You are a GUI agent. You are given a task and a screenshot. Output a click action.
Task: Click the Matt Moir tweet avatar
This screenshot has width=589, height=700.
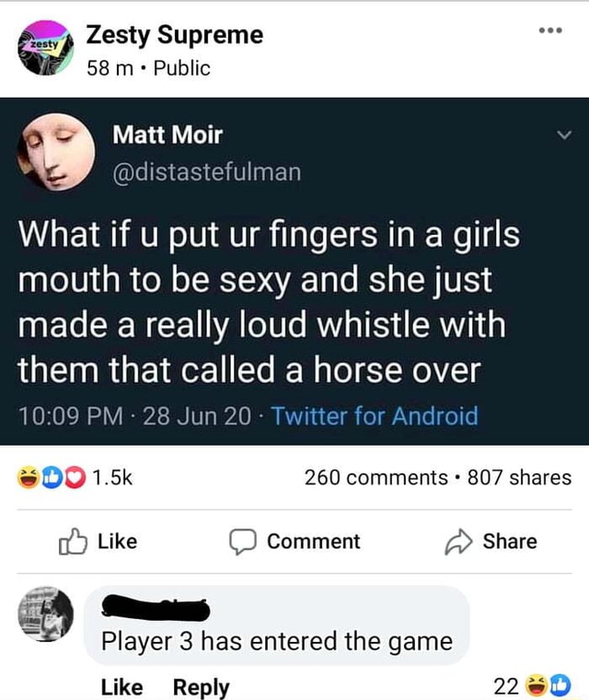click(x=55, y=151)
